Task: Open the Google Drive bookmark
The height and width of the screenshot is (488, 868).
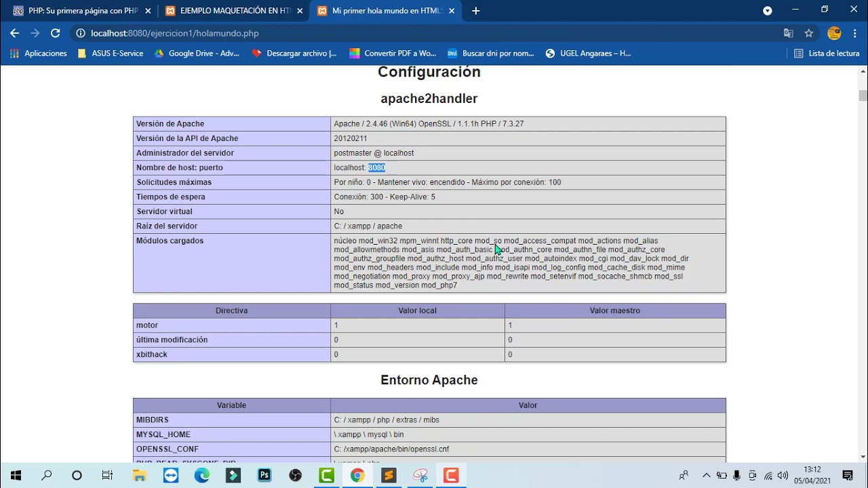Action: point(197,54)
